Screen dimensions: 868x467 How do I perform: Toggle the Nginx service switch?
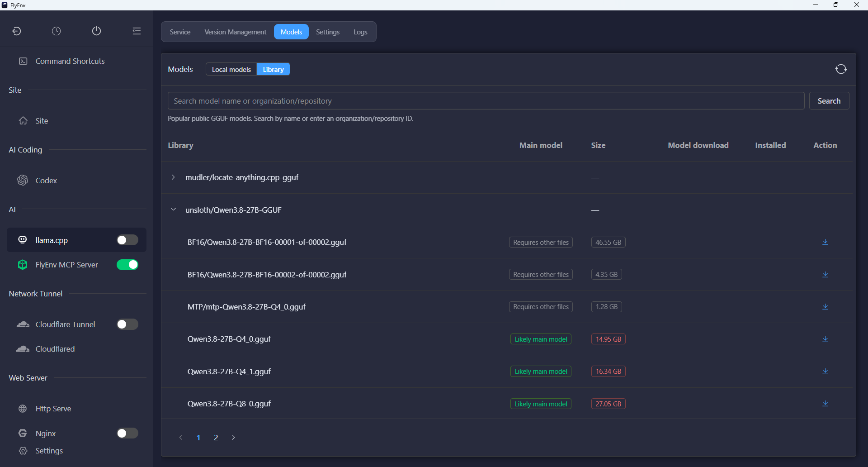point(127,434)
